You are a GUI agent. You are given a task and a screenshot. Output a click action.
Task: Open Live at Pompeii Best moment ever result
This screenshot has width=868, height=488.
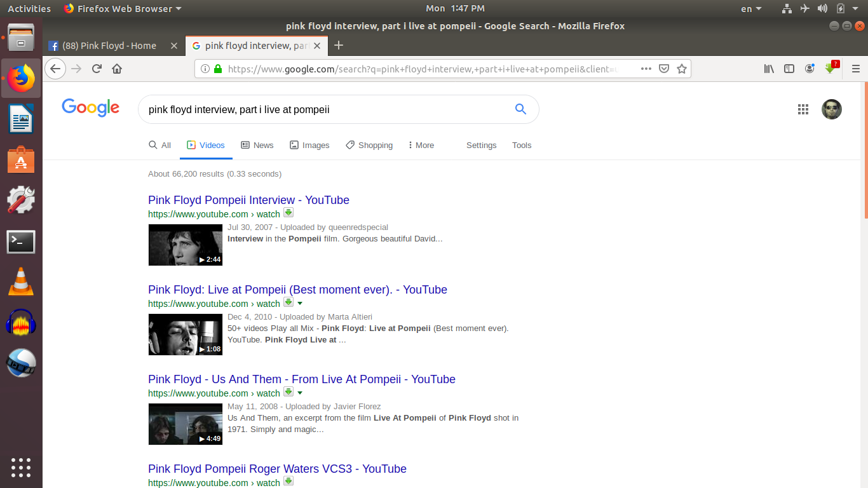point(297,290)
